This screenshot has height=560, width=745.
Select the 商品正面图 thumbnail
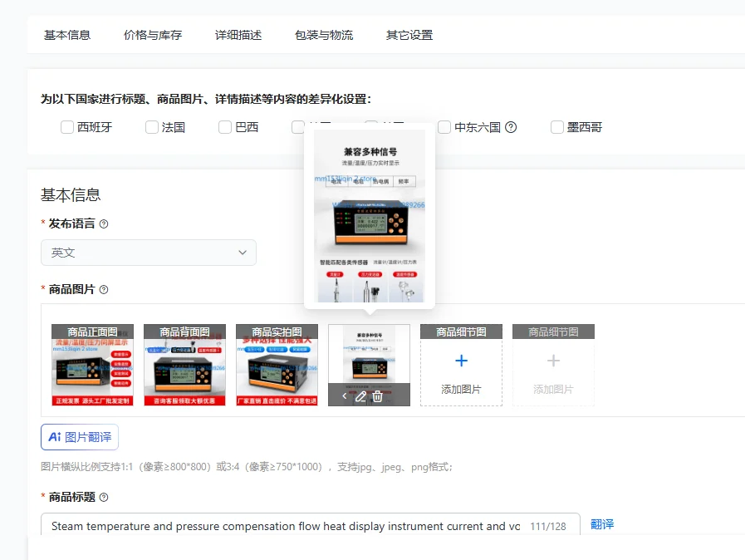tap(92, 365)
